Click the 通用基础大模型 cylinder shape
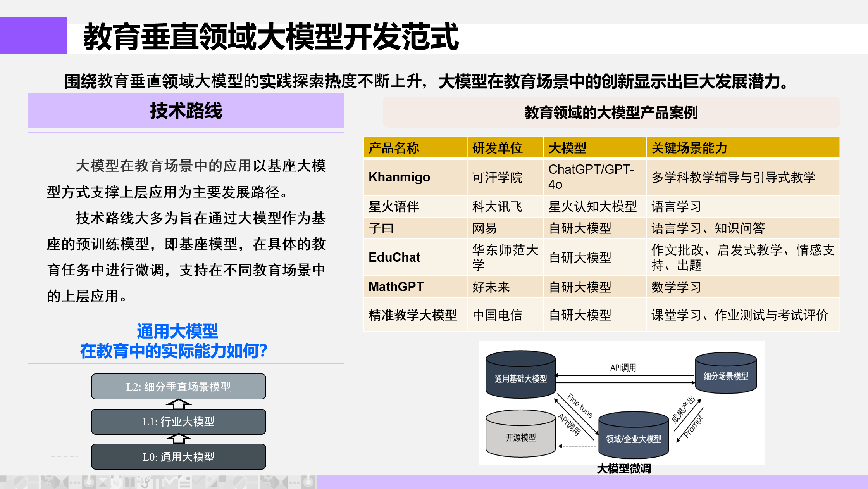This screenshot has width=868, height=489. pos(520,375)
